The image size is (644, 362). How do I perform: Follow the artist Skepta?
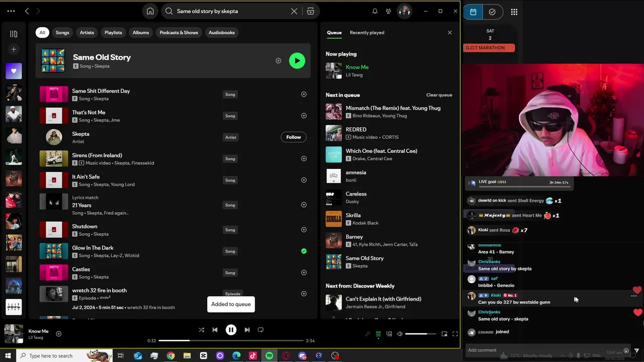click(x=293, y=137)
